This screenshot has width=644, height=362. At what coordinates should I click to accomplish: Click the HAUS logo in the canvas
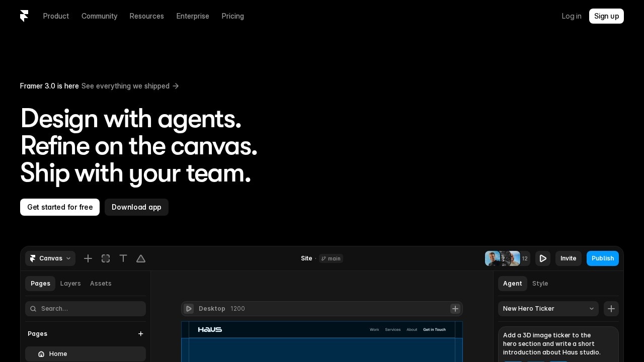coord(210,330)
